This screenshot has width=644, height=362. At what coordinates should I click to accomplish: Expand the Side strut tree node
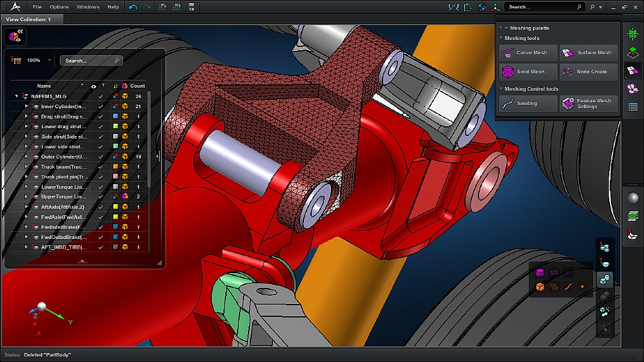pyautogui.click(x=26, y=137)
